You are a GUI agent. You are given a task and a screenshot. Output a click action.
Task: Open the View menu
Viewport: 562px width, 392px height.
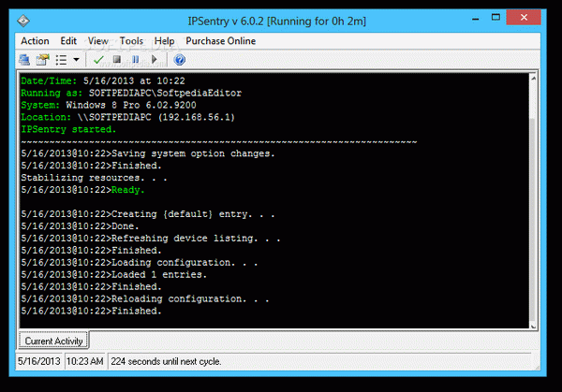pos(98,41)
